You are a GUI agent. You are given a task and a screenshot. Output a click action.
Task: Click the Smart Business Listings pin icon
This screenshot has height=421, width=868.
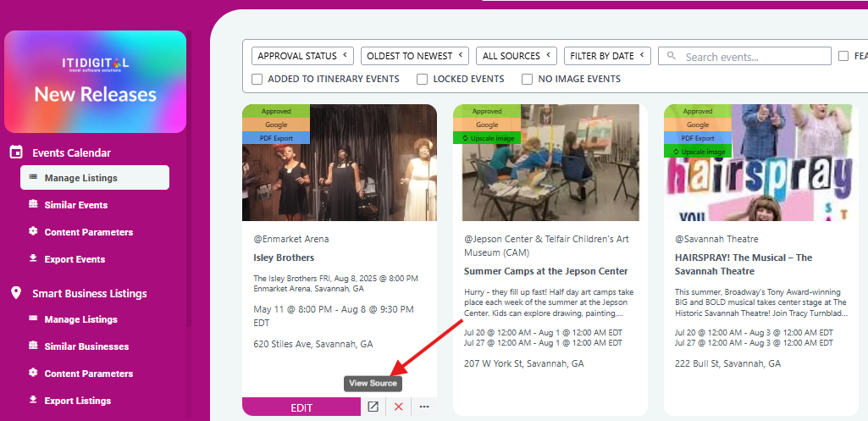[17, 293]
